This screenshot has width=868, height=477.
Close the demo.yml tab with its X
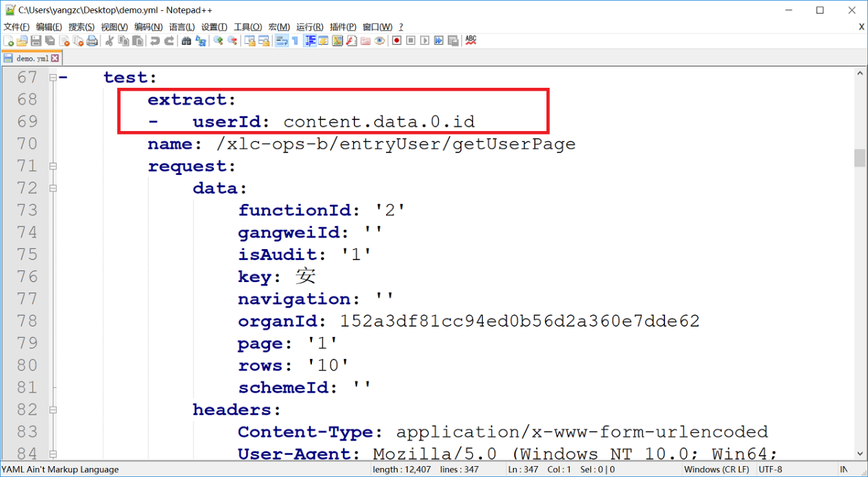(55, 58)
